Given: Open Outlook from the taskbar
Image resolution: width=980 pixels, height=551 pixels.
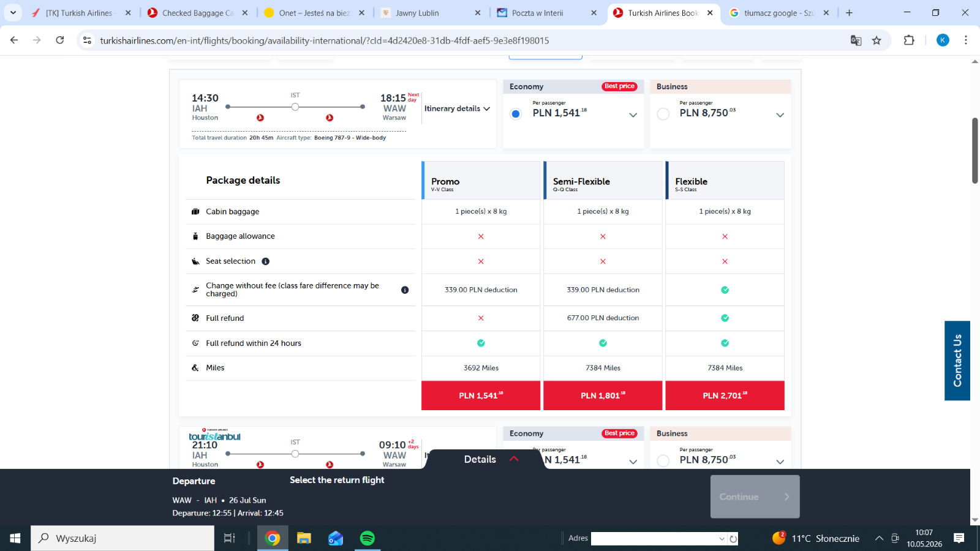Looking at the screenshot, I should [336, 538].
